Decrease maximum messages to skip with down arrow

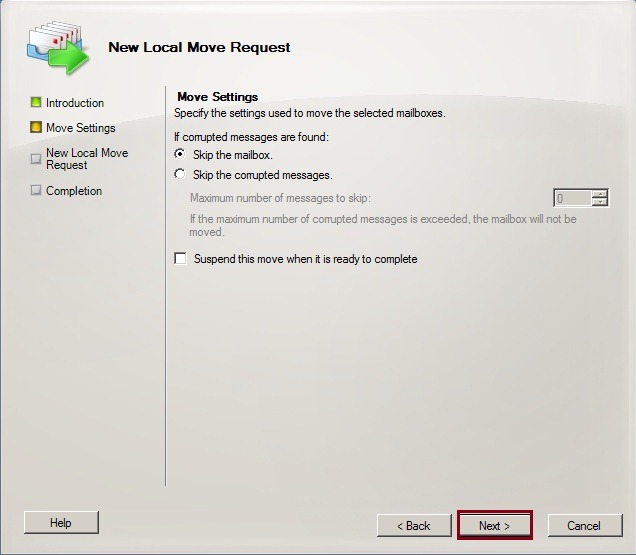click(x=599, y=202)
